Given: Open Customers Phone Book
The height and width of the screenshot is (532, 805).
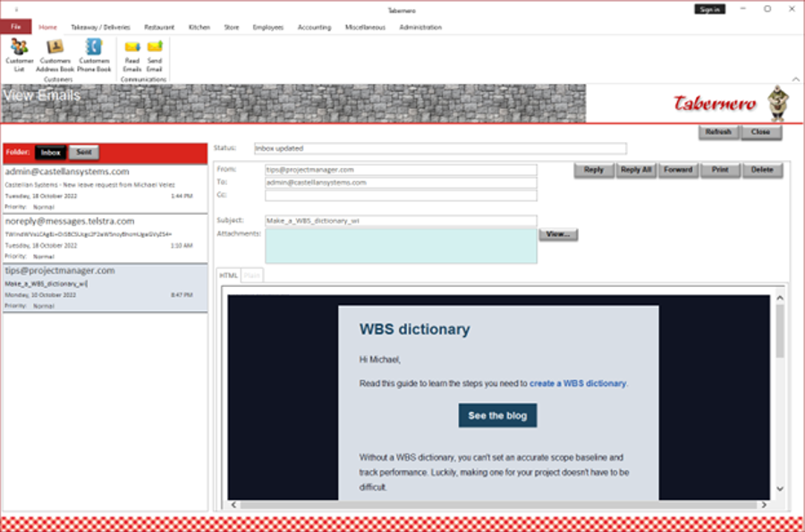Looking at the screenshot, I should pyautogui.click(x=94, y=55).
